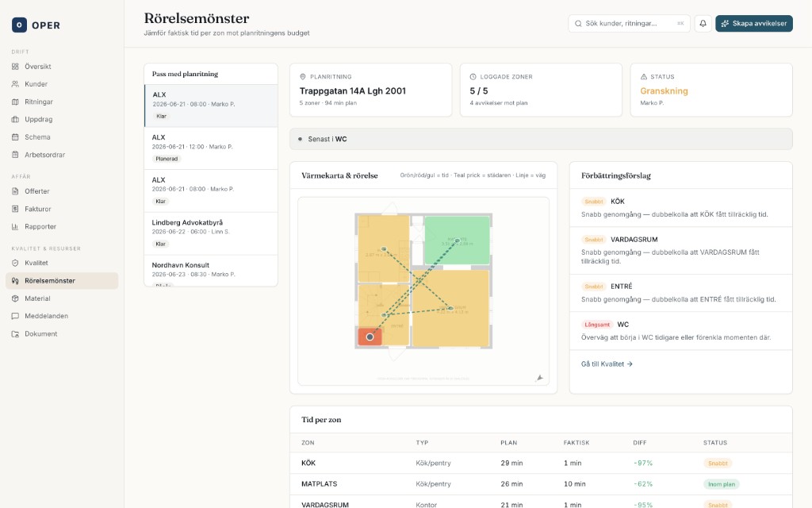The width and height of the screenshot is (812, 508).
Task: Open Meddelanden via its chat icon
Action: pyautogui.click(x=15, y=316)
